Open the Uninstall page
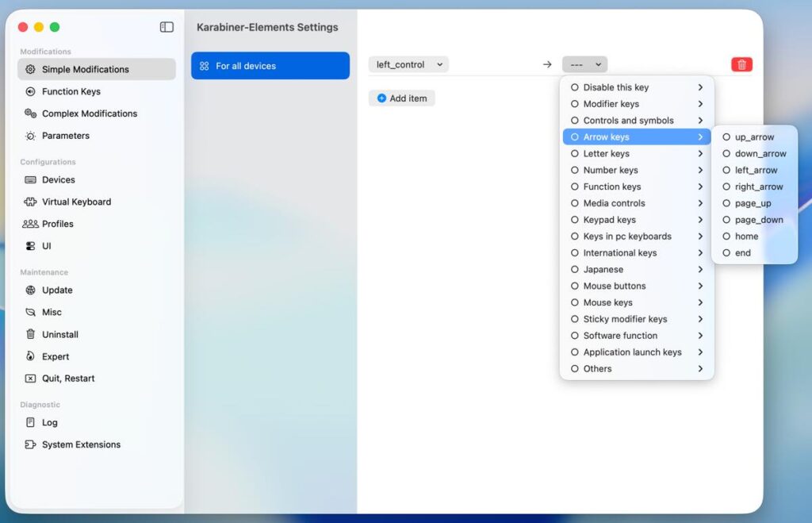The width and height of the screenshot is (812, 523). pos(59,334)
